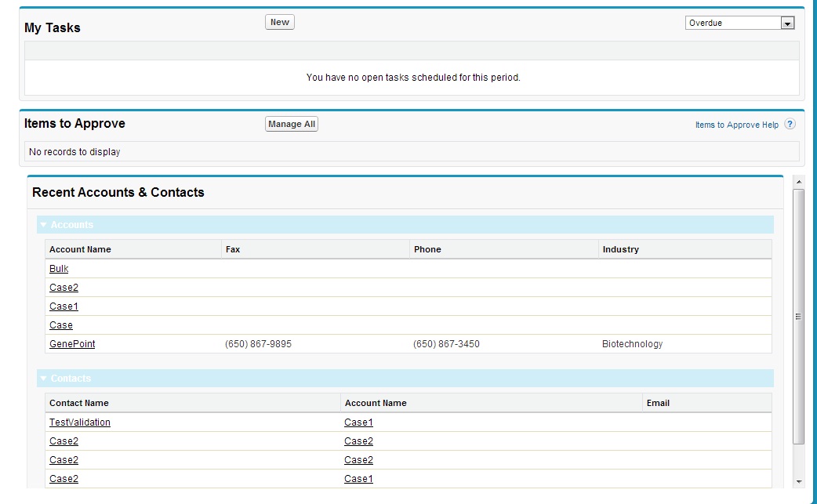Open Case1 account beside TestValidation contact
This screenshot has height=504, width=817.
tap(358, 422)
